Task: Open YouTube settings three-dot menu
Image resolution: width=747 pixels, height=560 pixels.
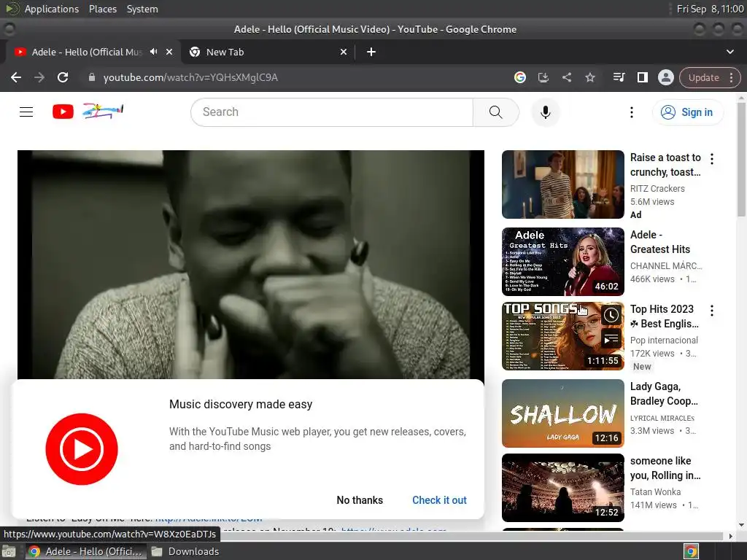Action: tap(632, 112)
